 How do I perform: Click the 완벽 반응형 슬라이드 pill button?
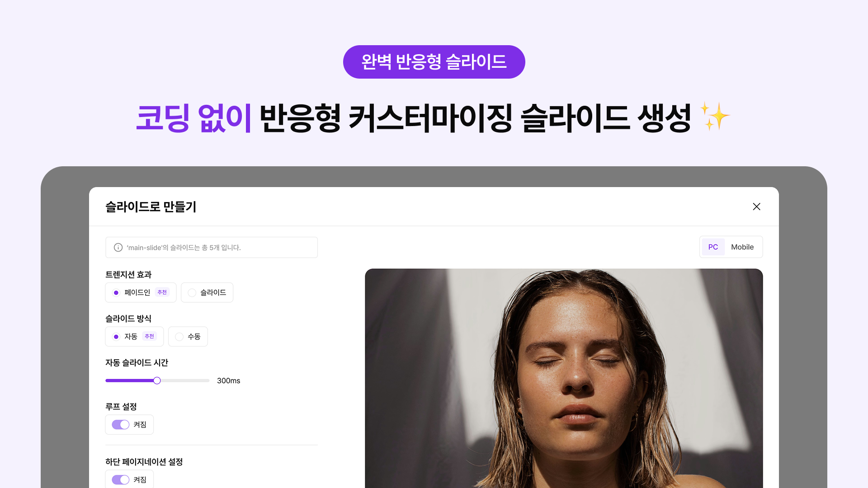[x=434, y=62]
